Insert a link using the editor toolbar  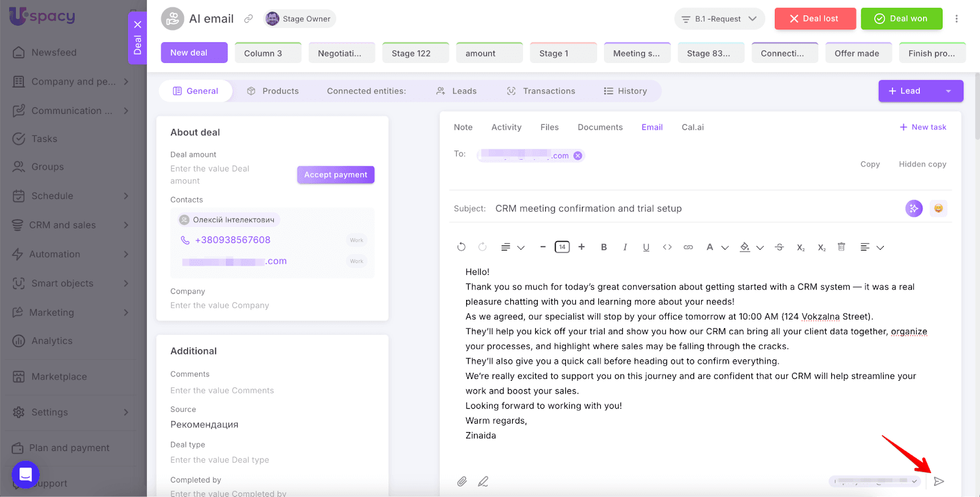coord(688,247)
